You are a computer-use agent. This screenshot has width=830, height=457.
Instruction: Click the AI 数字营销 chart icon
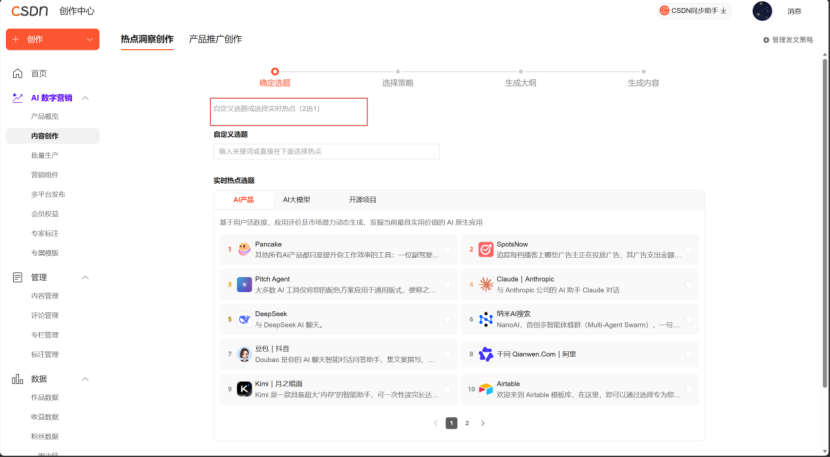pyautogui.click(x=17, y=97)
